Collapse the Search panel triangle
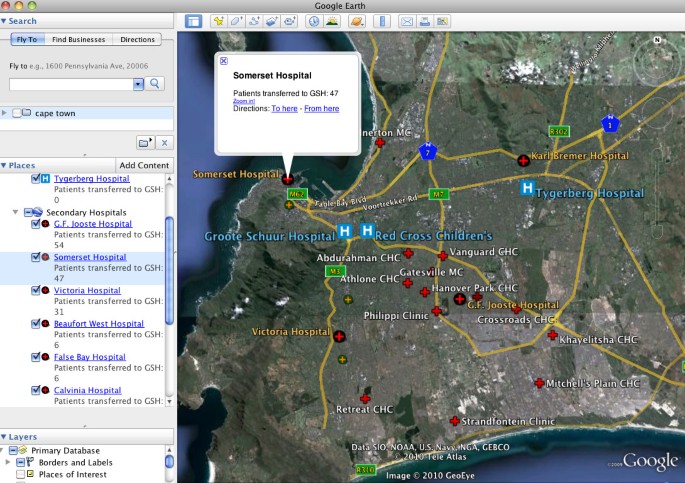685x483 pixels. pos(3,21)
